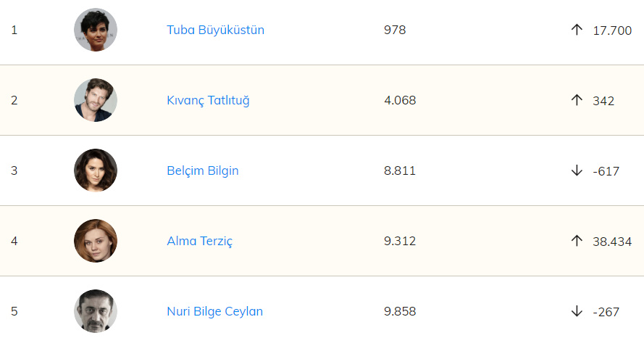Open Belçim Bilgin's profile thumbnail
Viewport: 644px width, 346px height.
pyautogui.click(x=96, y=170)
